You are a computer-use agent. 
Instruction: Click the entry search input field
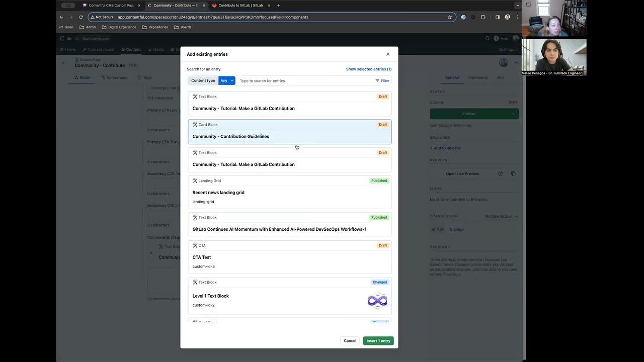(305, 80)
